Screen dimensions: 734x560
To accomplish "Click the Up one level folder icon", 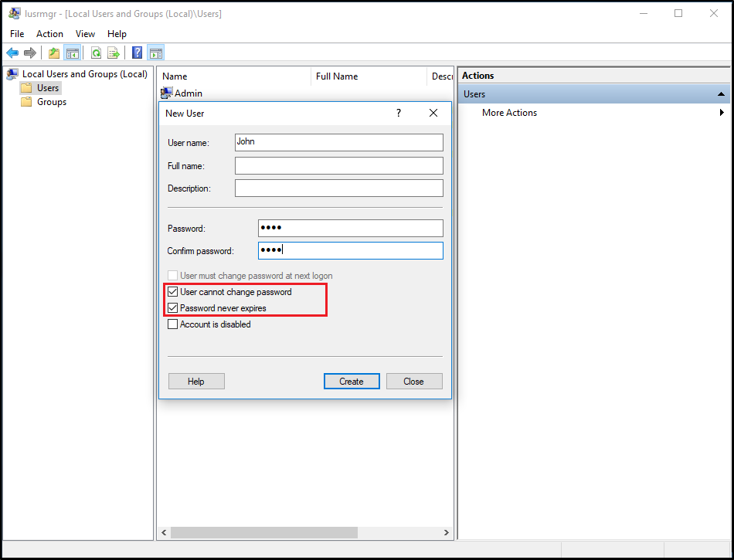I will pos(54,53).
